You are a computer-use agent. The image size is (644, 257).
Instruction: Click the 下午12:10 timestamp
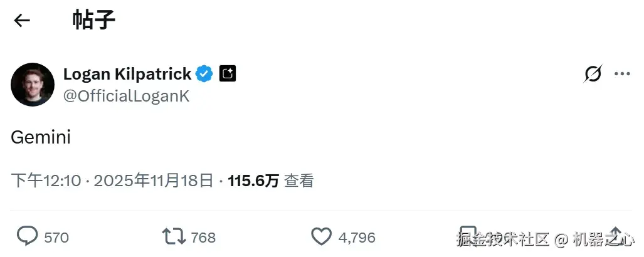point(46,181)
